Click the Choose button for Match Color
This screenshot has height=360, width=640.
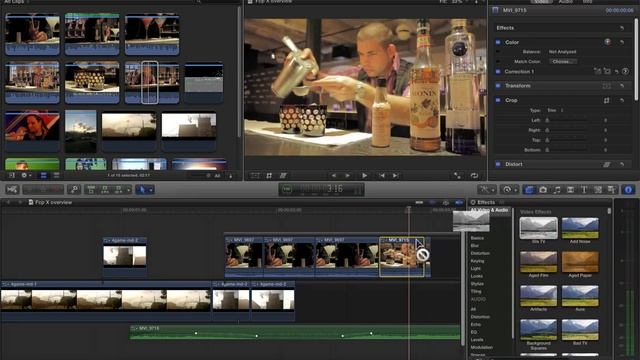pos(563,62)
